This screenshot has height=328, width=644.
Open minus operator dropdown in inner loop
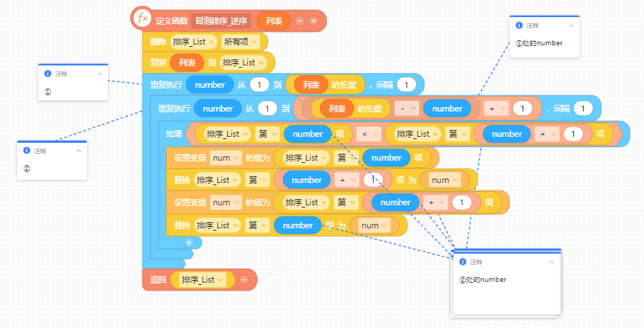pos(407,109)
